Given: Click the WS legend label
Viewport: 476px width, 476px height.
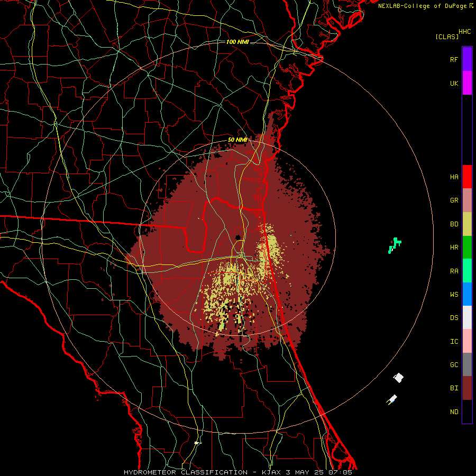Looking at the screenshot, I should (x=454, y=295).
